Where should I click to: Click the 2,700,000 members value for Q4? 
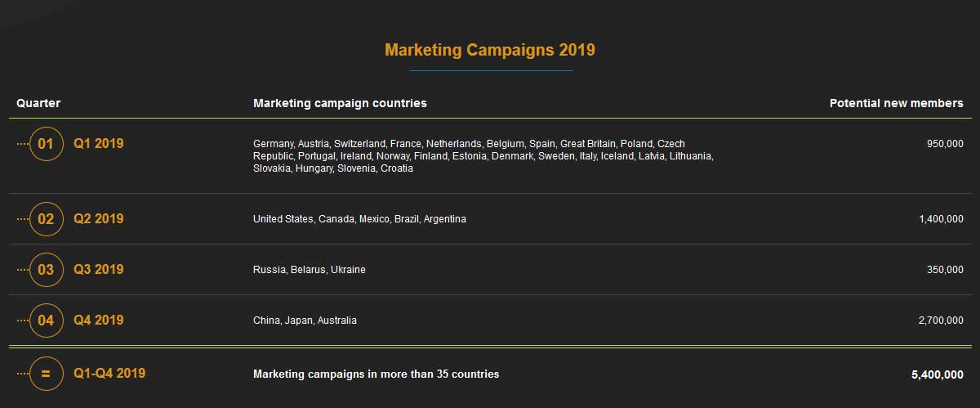pos(940,321)
